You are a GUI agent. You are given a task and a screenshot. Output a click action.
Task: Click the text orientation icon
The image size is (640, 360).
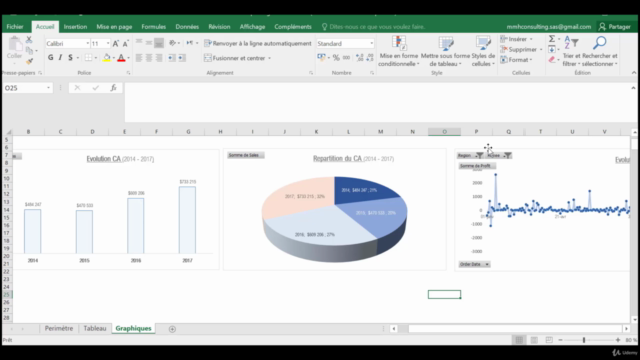click(x=173, y=43)
